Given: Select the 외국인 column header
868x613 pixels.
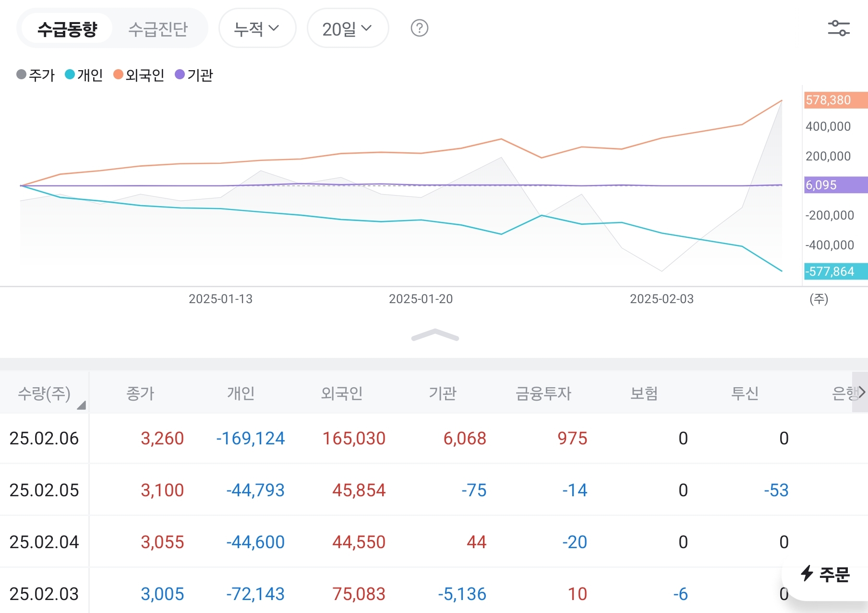Looking at the screenshot, I should coord(342,393).
